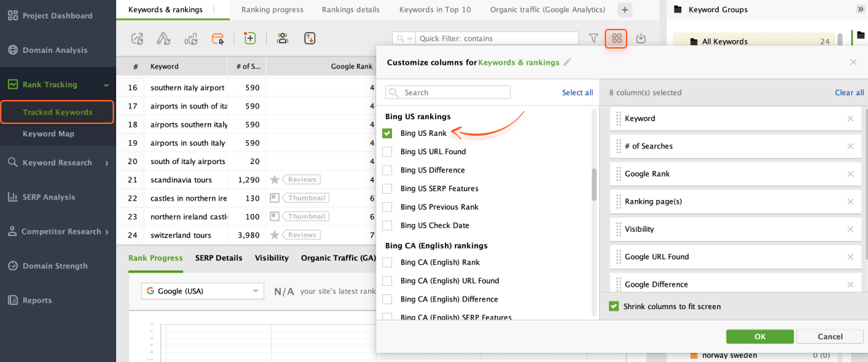This screenshot has width=868, height=362.
Task: Open the Rankings details tab
Action: click(351, 10)
